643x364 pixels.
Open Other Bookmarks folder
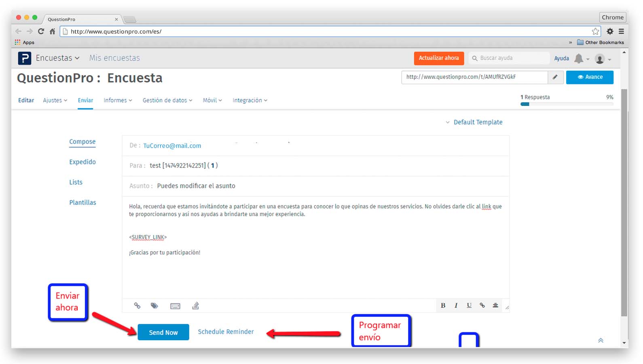(601, 42)
